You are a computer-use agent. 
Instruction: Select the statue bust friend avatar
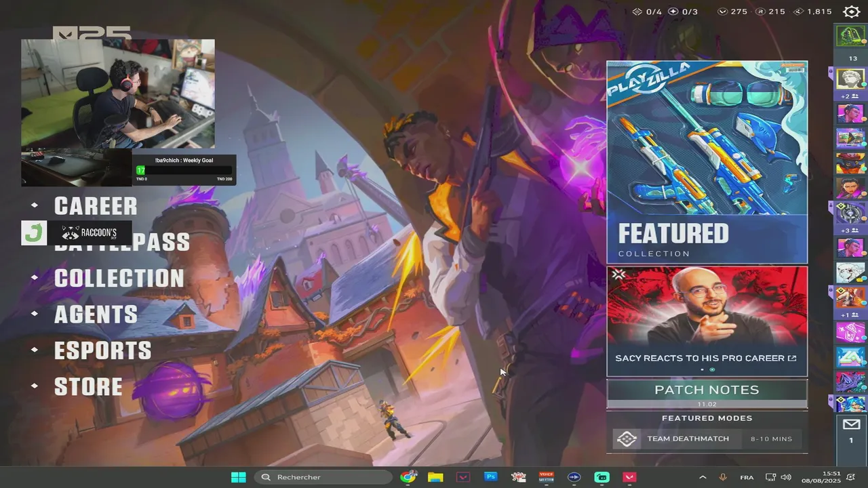(850, 79)
